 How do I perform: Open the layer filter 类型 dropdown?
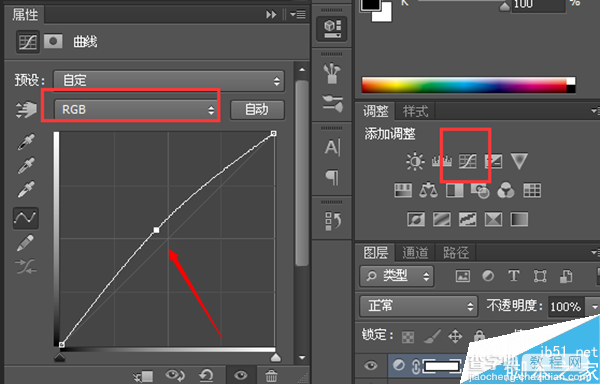[x=396, y=276]
